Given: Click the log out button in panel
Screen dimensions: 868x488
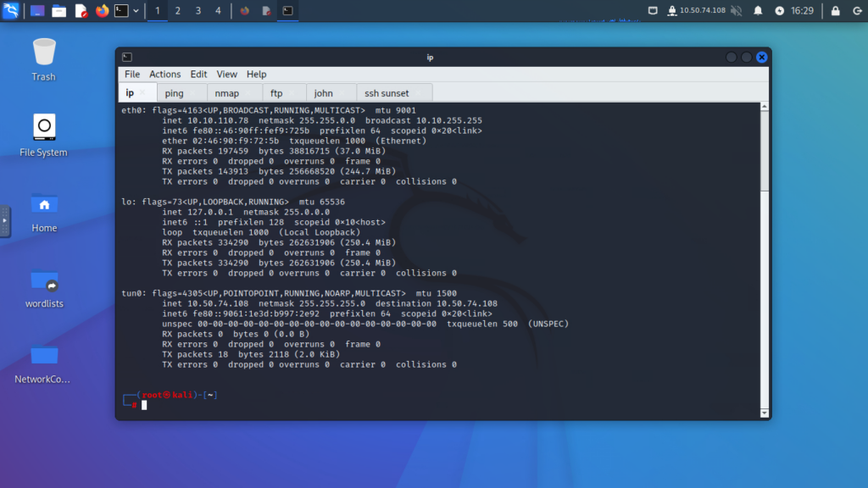Looking at the screenshot, I should [x=855, y=11].
